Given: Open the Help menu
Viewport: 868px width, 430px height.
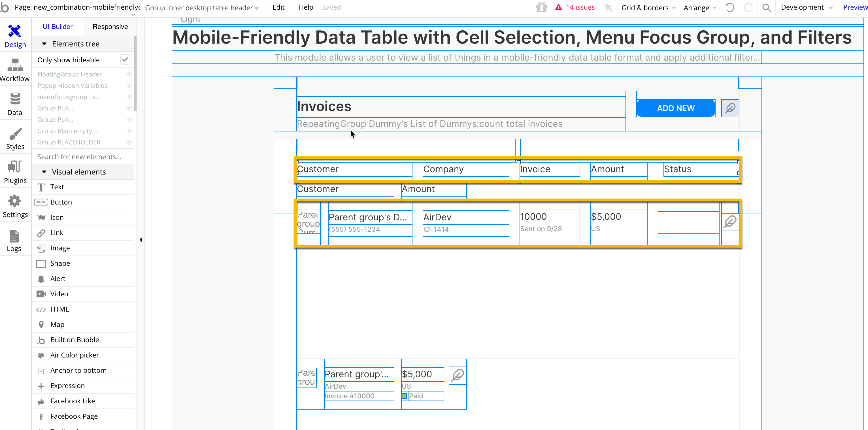Looking at the screenshot, I should pyautogui.click(x=306, y=7).
